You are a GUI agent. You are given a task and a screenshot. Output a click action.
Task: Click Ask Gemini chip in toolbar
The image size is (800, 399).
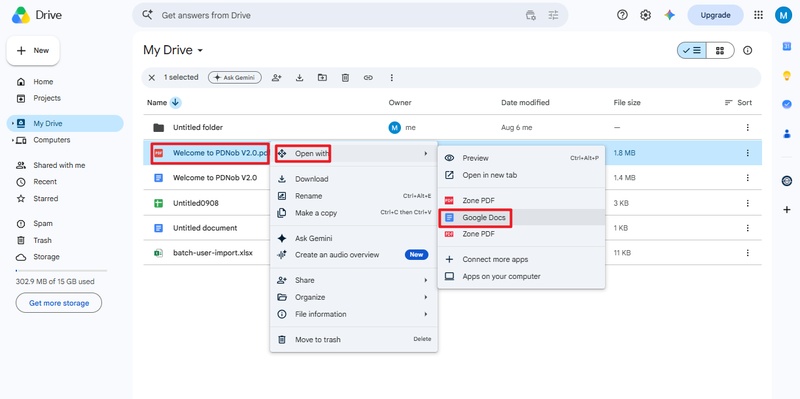click(x=235, y=78)
